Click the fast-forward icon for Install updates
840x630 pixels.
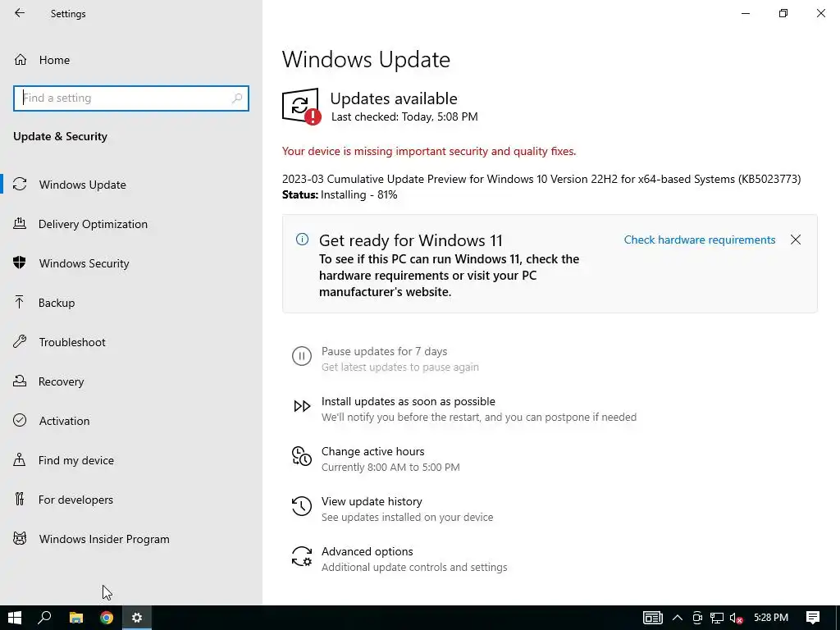(x=302, y=406)
